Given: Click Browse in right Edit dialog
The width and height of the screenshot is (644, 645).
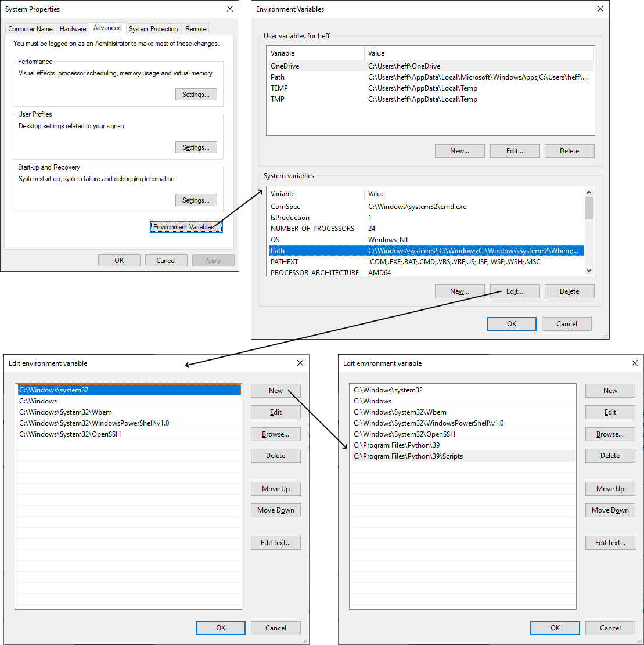Looking at the screenshot, I should click(610, 434).
